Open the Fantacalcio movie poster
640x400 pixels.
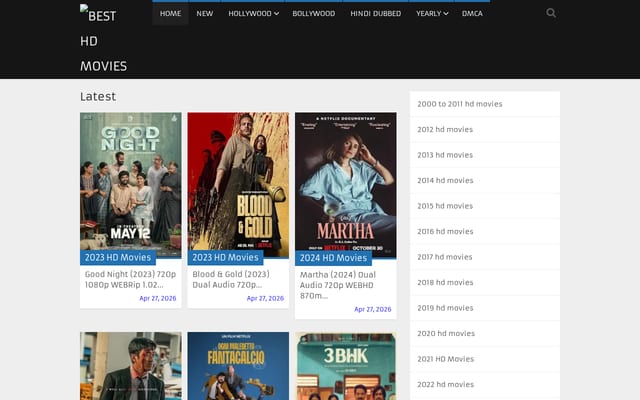[x=238, y=366]
